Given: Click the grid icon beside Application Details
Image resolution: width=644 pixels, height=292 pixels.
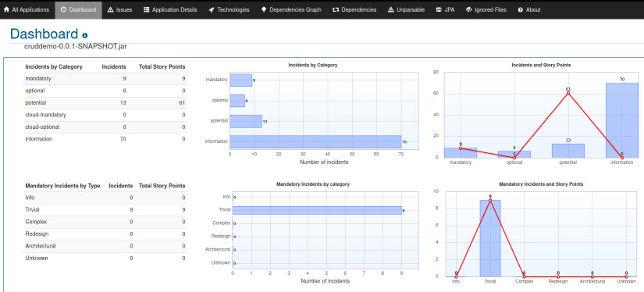Looking at the screenshot, I should click(x=147, y=9).
